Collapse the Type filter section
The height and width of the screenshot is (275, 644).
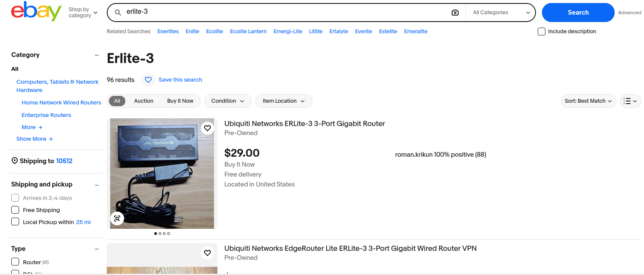coord(97,249)
